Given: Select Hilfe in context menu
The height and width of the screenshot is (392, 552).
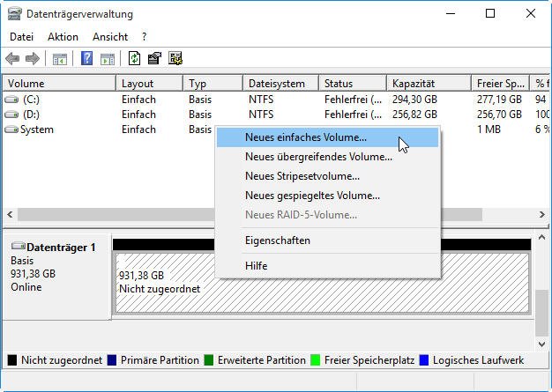Looking at the screenshot, I should click(328, 266).
